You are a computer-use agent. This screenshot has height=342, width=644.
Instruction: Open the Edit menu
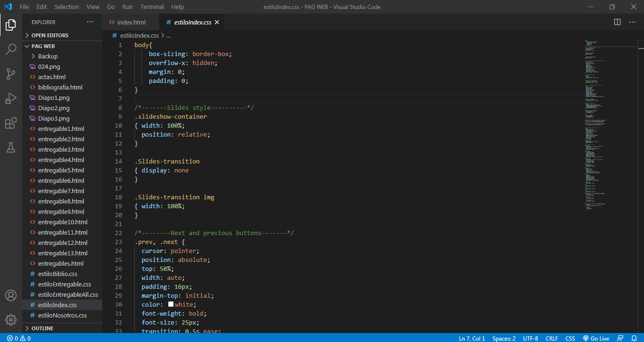(41, 7)
